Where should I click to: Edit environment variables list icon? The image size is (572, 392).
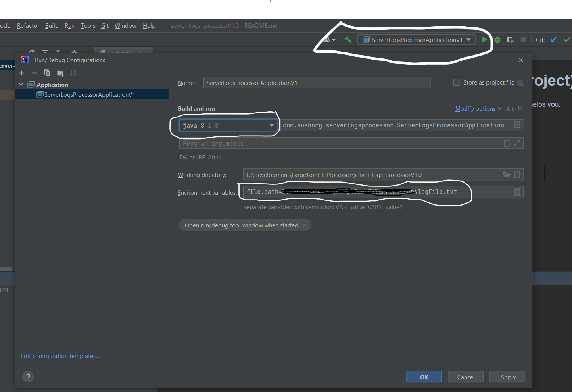[517, 192]
